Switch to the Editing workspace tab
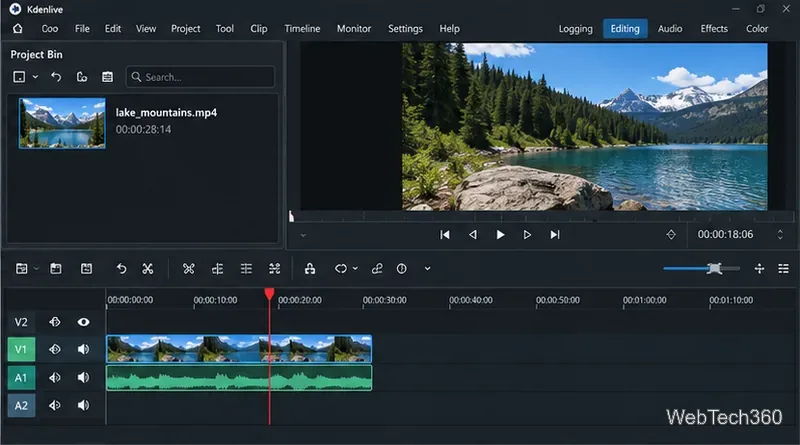Viewport: 800px width, 445px height. [625, 29]
